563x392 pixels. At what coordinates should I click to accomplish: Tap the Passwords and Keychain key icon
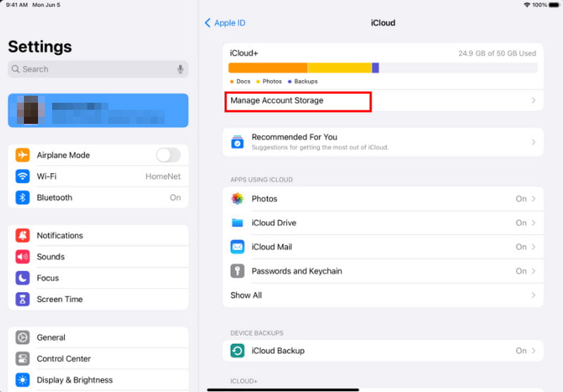pyautogui.click(x=237, y=271)
